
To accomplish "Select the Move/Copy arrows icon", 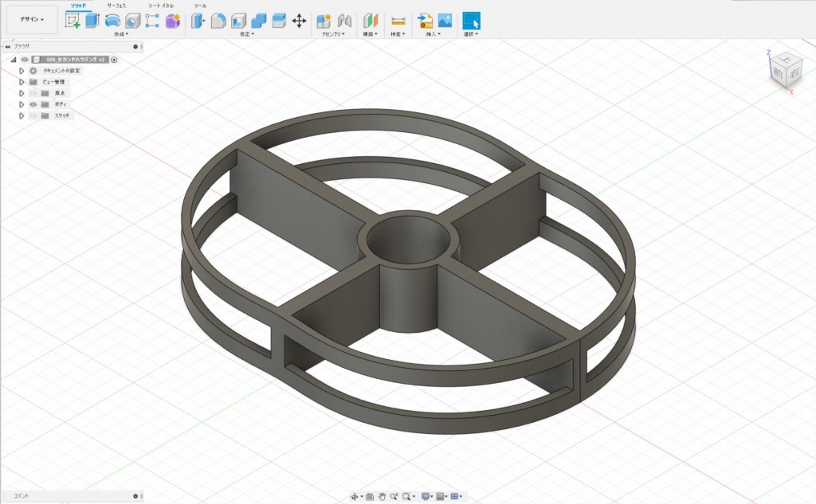I will [x=299, y=21].
